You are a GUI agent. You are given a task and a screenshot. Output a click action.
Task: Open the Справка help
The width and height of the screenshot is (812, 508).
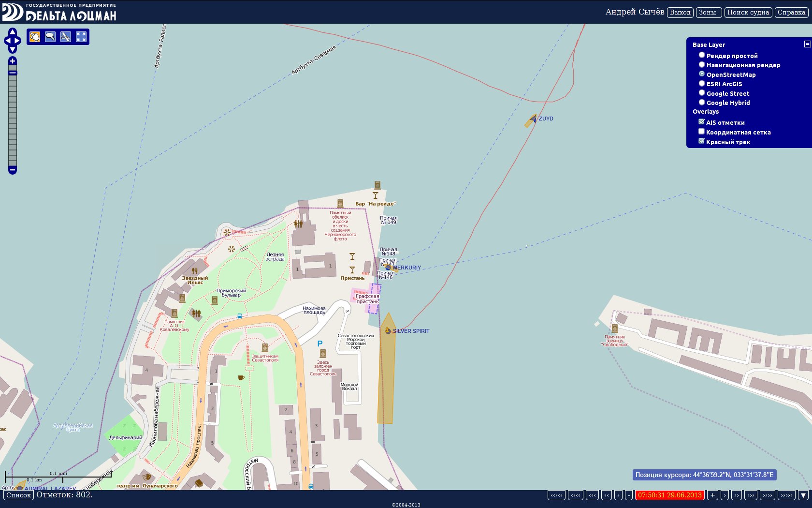(792, 13)
